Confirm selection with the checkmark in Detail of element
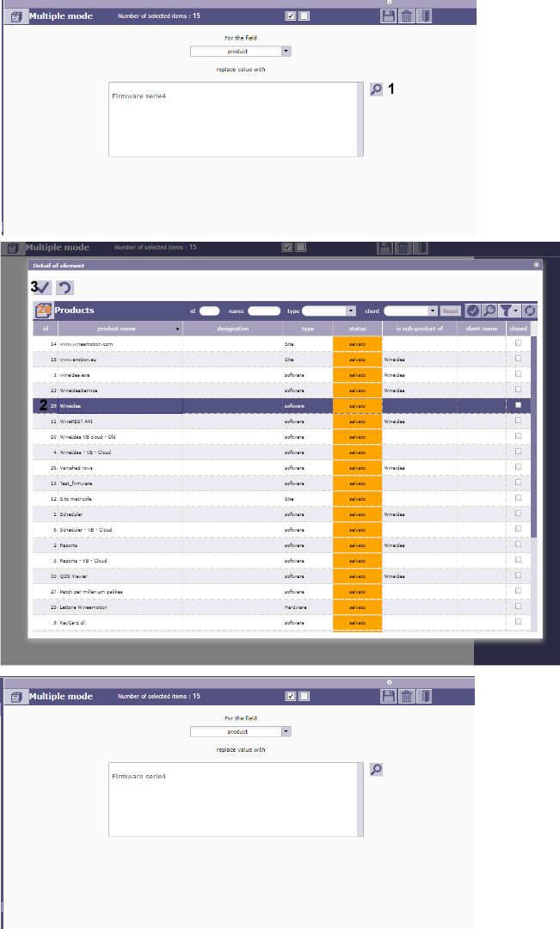 (43, 288)
